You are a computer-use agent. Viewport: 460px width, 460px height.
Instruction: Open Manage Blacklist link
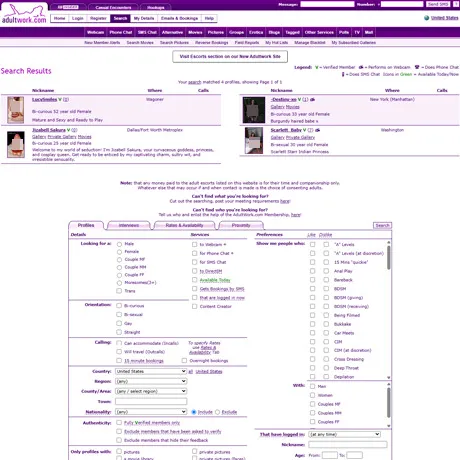coord(310,43)
